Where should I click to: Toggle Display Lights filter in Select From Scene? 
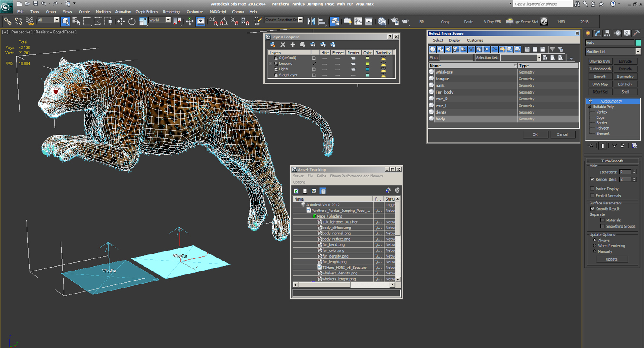pyautogui.click(x=448, y=49)
